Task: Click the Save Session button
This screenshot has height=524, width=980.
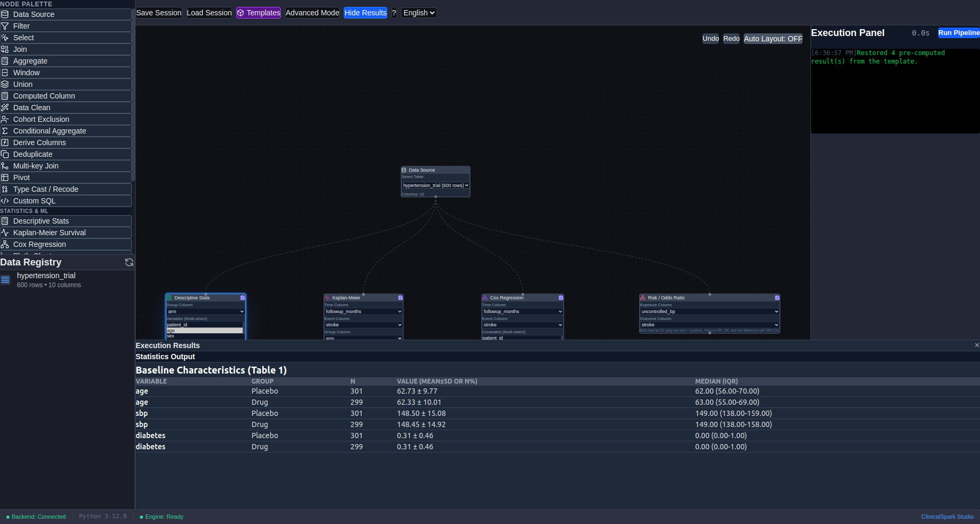Action: pos(159,13)
